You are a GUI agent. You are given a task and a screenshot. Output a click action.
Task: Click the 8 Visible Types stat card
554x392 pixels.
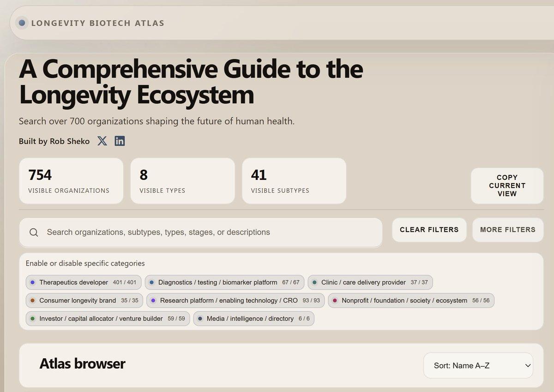click(x=182, y=181)
